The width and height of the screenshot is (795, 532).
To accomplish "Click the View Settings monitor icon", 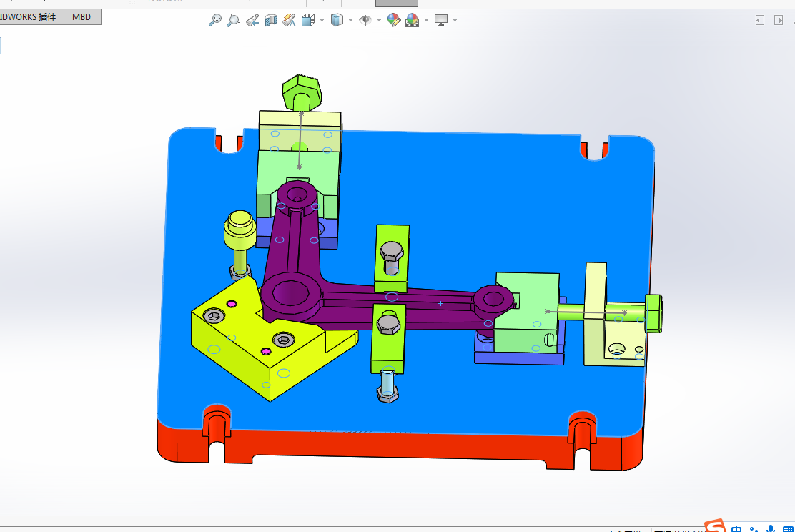I will pos(441,20).
